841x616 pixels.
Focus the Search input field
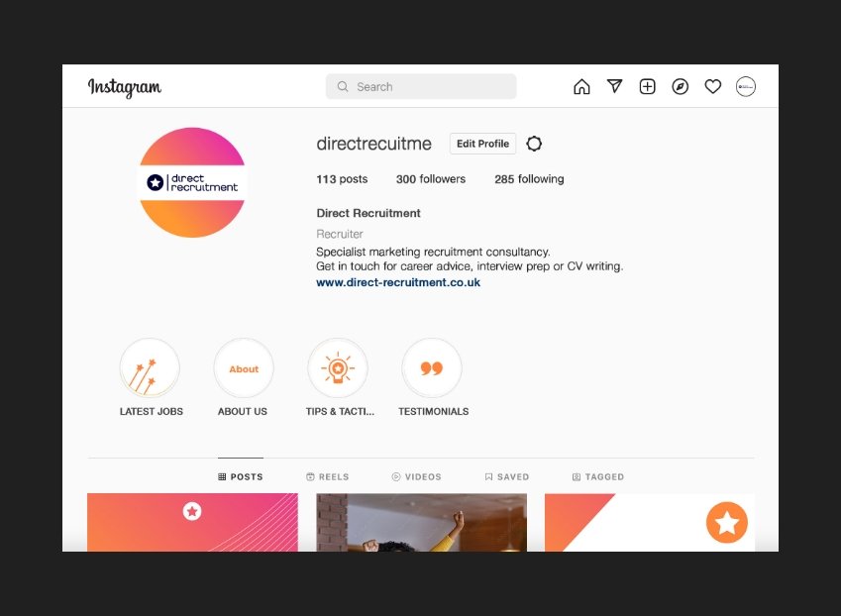(x=421, y=86)
